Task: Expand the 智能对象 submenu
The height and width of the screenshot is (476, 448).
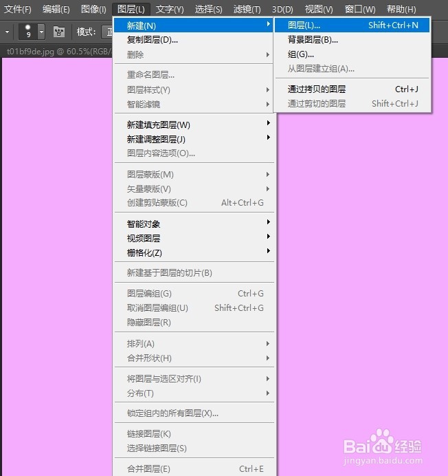Action: (x=194, y=224)
